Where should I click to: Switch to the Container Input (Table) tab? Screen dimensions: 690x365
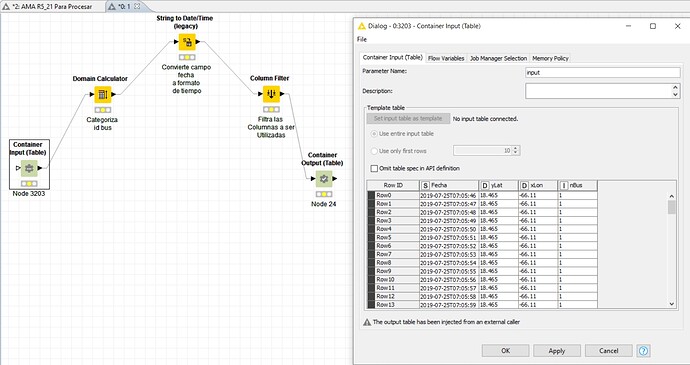pyautogui.click(x=393, y=58)
